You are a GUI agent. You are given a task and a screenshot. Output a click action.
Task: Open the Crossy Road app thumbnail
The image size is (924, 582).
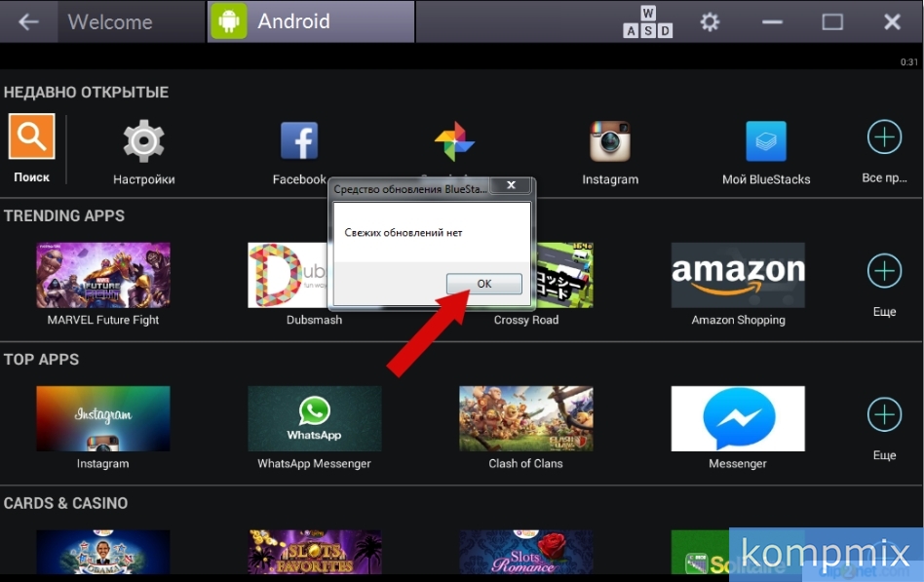564,275
